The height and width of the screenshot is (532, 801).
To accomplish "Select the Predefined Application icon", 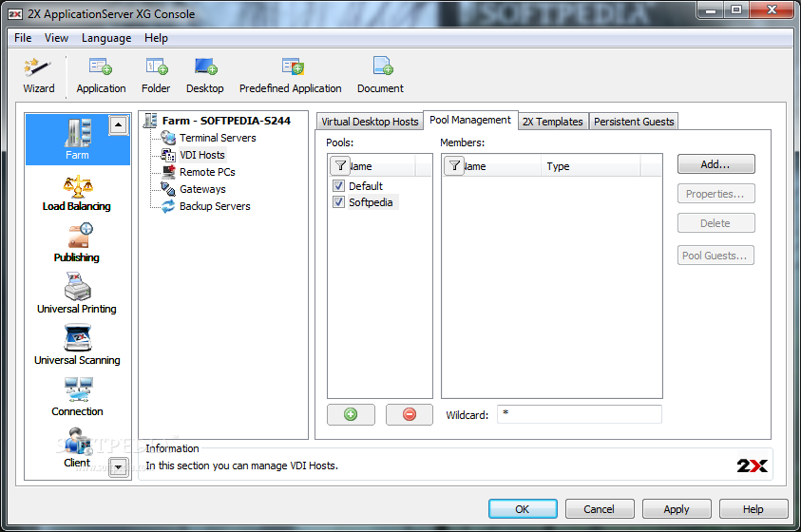I will click(290, 76).
